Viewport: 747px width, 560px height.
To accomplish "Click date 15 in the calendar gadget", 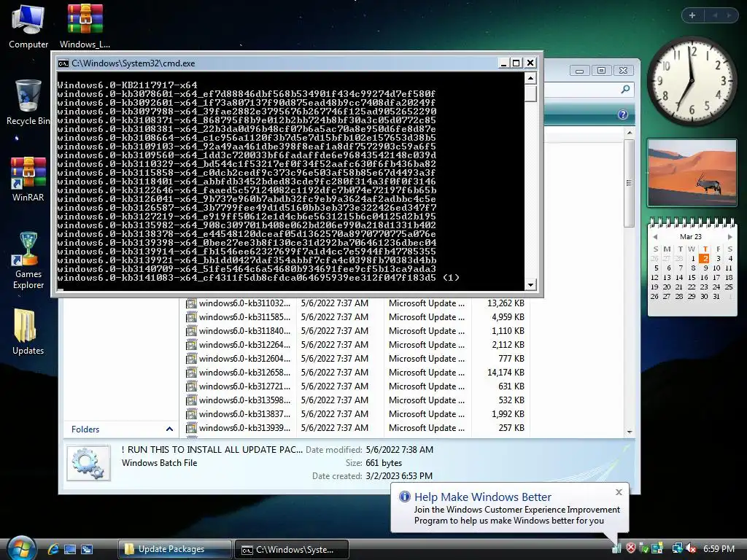I will tap(692, 277).
